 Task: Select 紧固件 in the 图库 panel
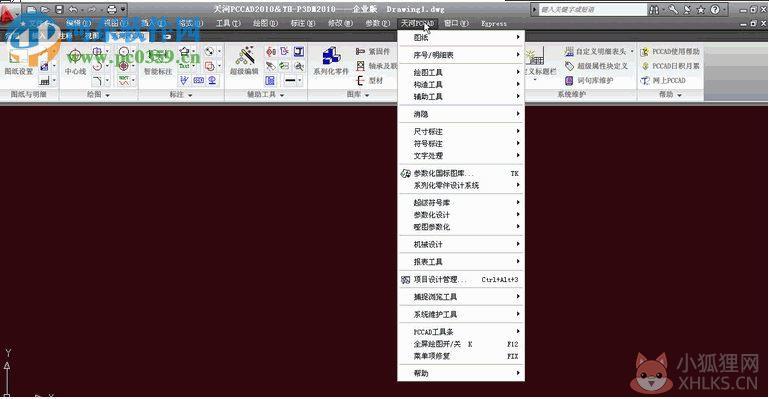(x=373, y=51)
